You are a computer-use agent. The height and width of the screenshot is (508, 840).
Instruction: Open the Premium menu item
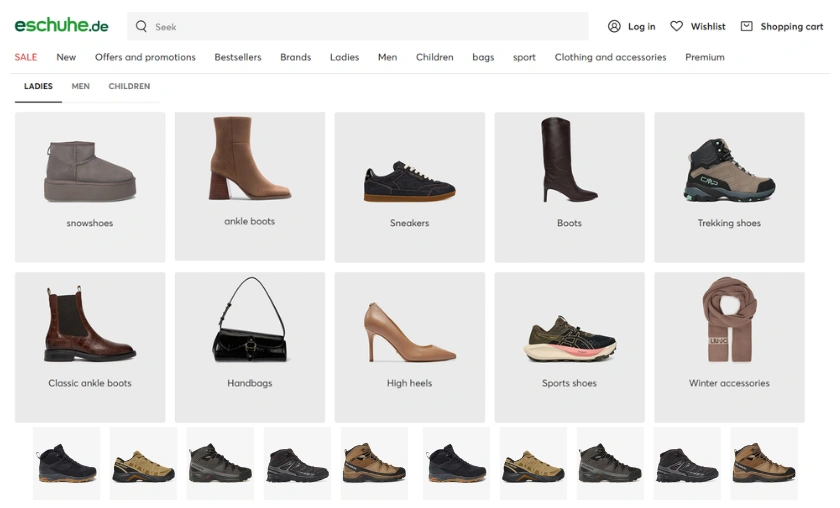pyautogui.click(x=704, y=57)
